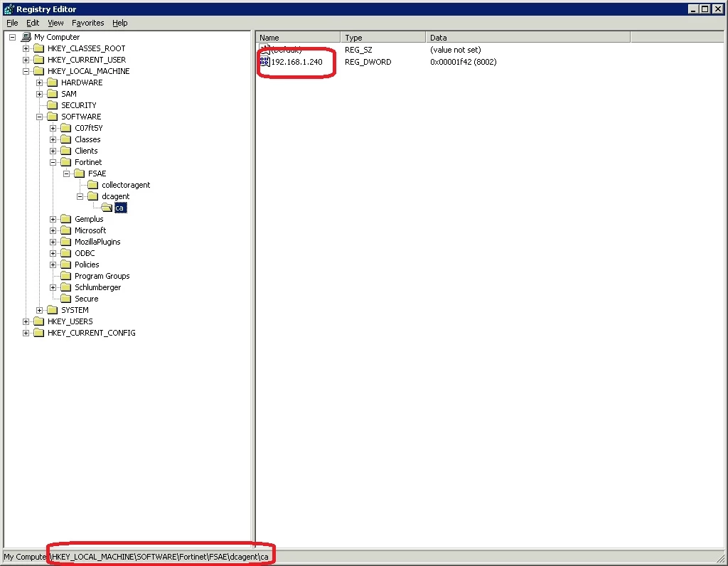Click the Registry Editor title bar icon
Viewport: 728px width, 566px height.
click(9, 9)
